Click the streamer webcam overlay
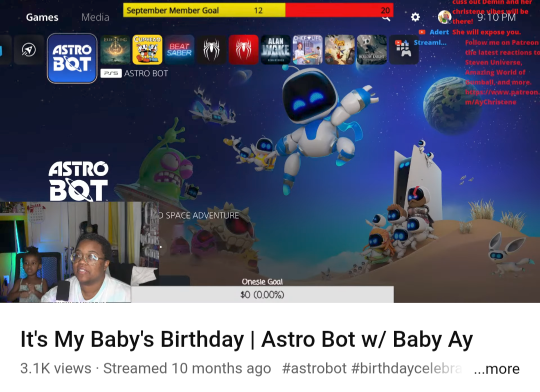 79,252
